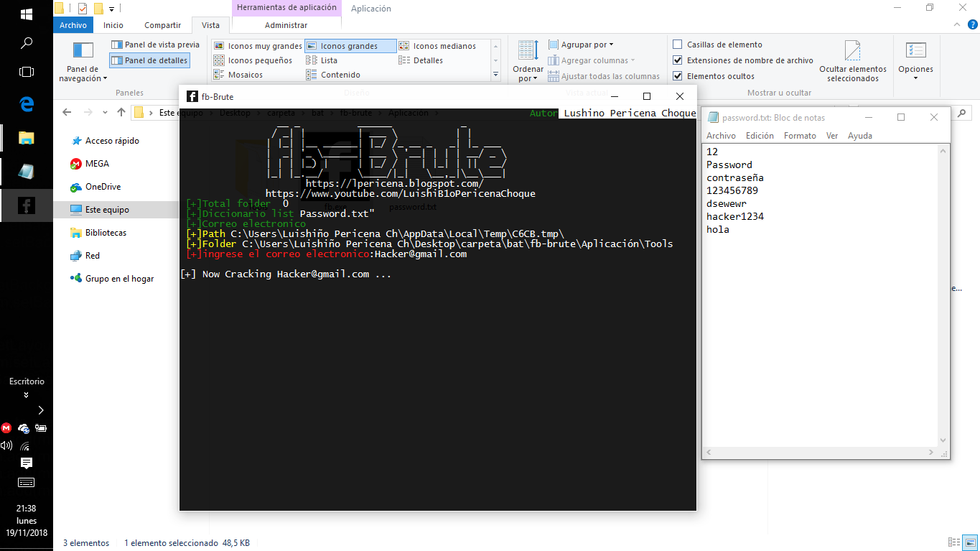Open the Opciones button

[x=915, y=62]
